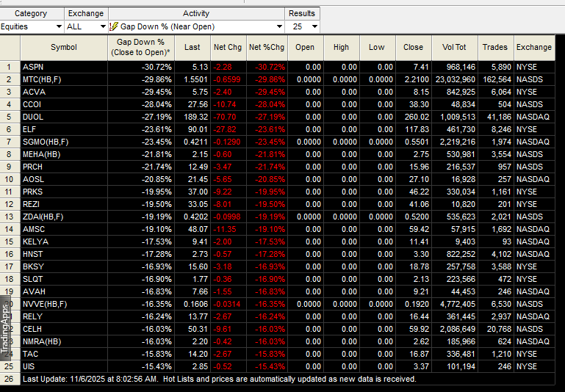Viewport: 565px width, 392px height.
Task: Select the TAC symbol cell
Action: tap(64, 355)
